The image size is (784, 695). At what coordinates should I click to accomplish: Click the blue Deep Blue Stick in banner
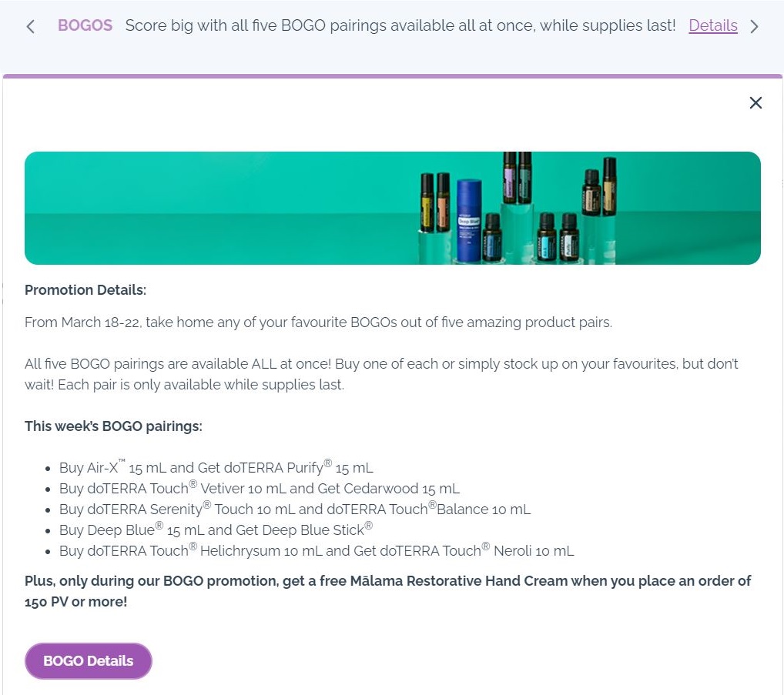pyautogui.click(x=469, y=219)
